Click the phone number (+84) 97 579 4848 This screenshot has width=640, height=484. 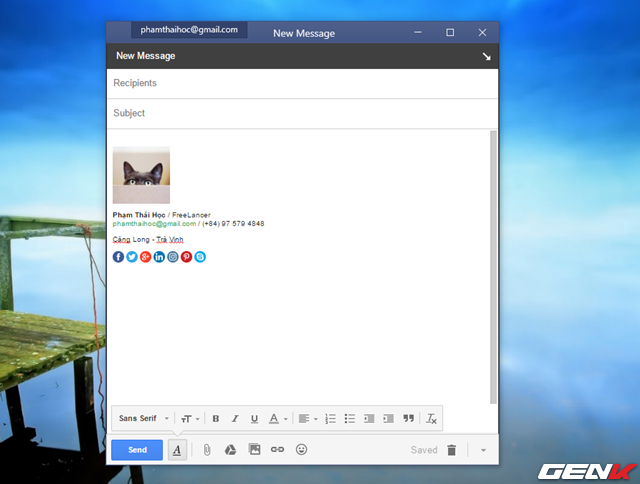233,224
